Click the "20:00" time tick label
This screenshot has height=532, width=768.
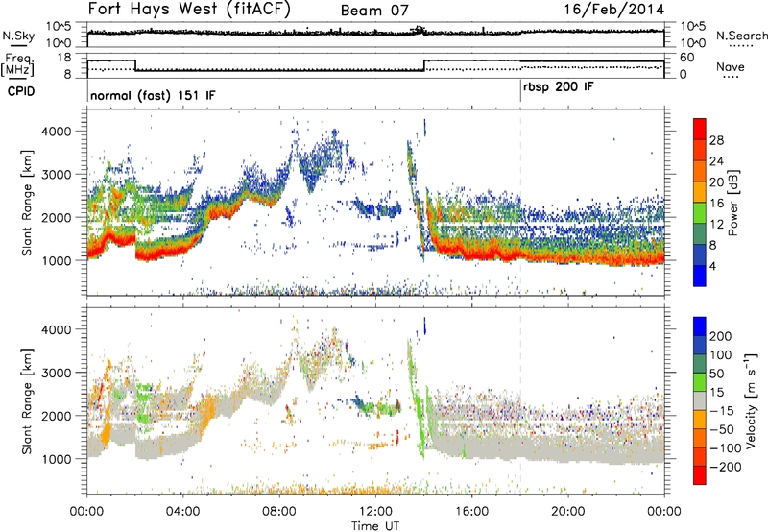(x=567, y=512)
